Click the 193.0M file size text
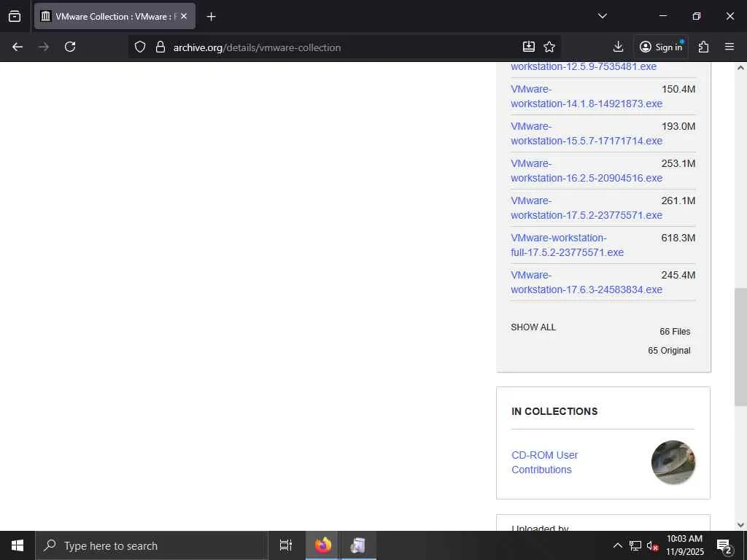The image size is (747, 560). point(678,126)
